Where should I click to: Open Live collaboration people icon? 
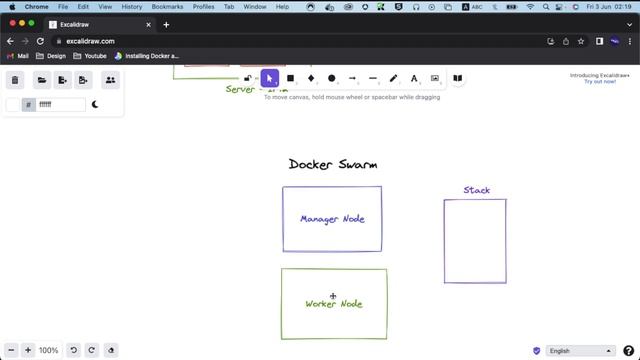click(x=110, y=80)
